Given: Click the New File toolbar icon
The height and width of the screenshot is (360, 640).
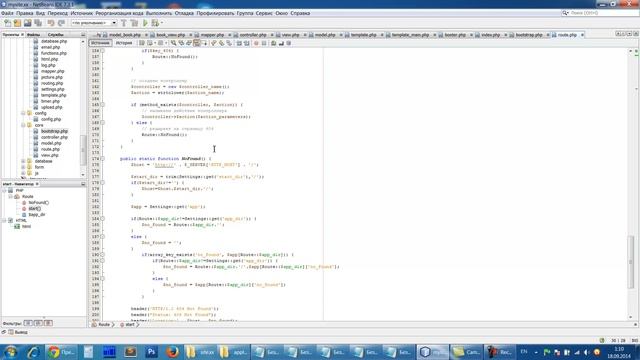Looking at the screenshot, I should [x=7, y=23].
